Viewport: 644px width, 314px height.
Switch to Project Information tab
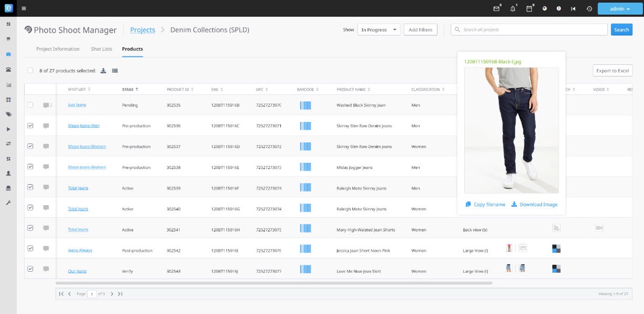tap(58, 49)
